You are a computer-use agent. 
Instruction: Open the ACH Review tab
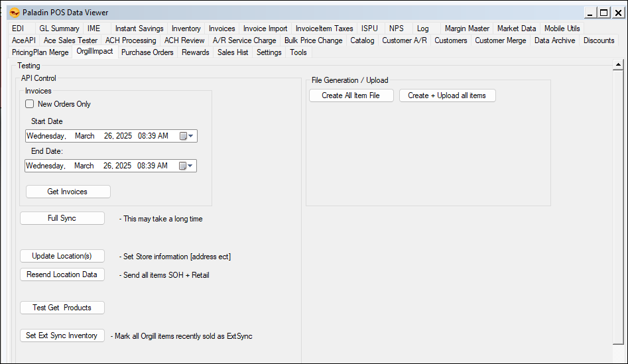tap(184, 40)
